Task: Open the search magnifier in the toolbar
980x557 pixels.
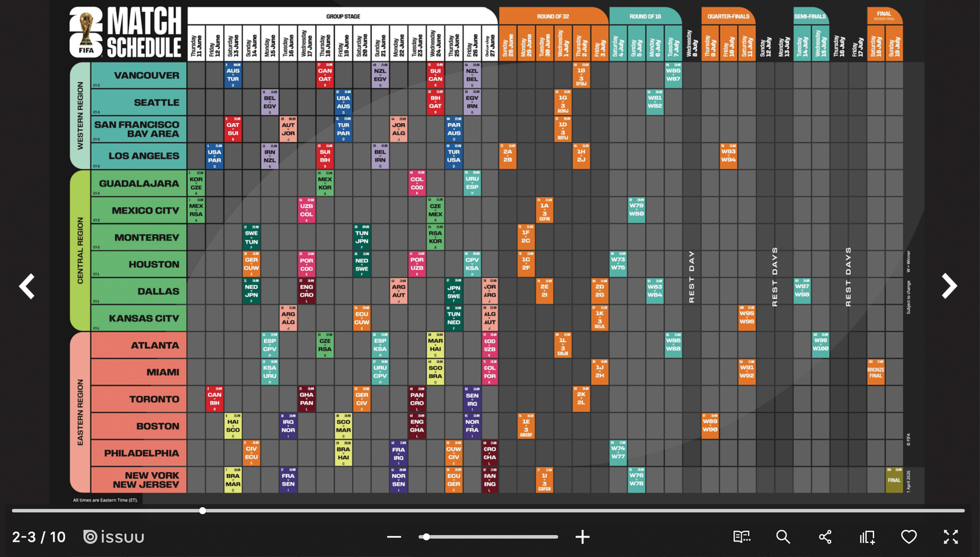Action: (783, 537)
